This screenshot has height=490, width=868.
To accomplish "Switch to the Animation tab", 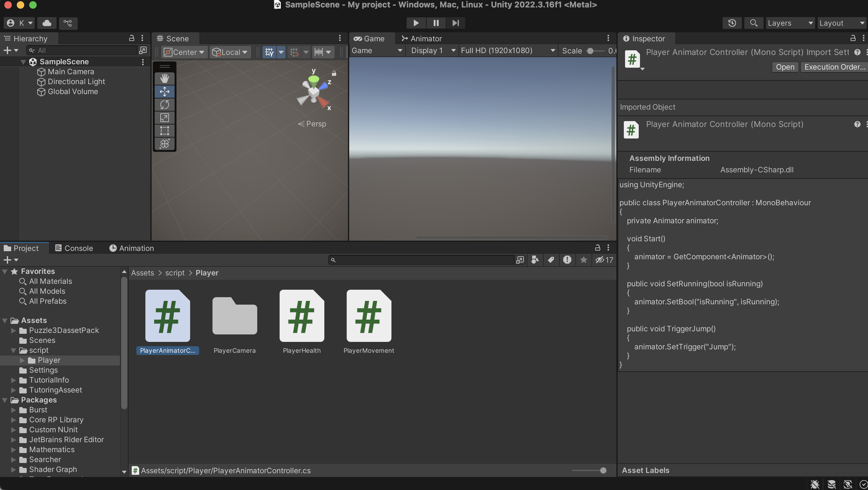I will pyautogui.click(x=132, y=248).
